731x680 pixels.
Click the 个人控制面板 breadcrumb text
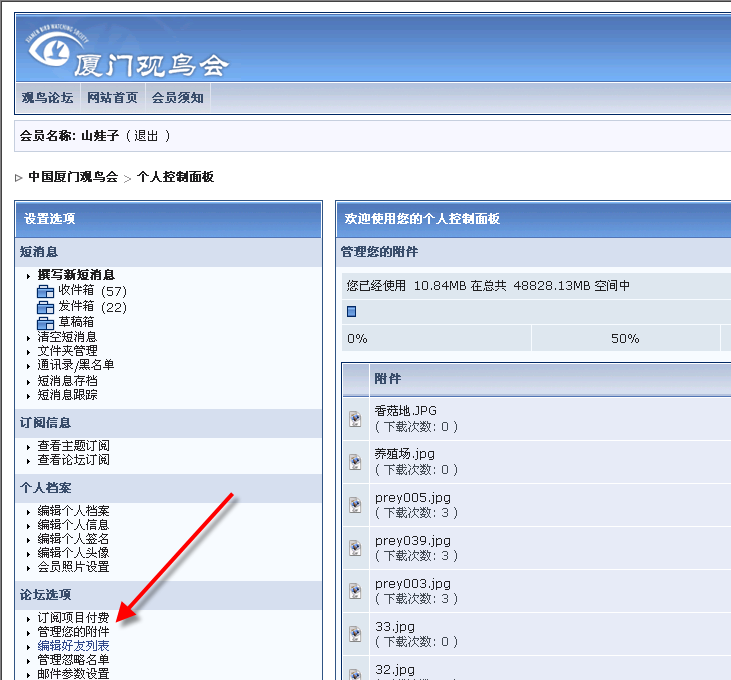(175, 177)
